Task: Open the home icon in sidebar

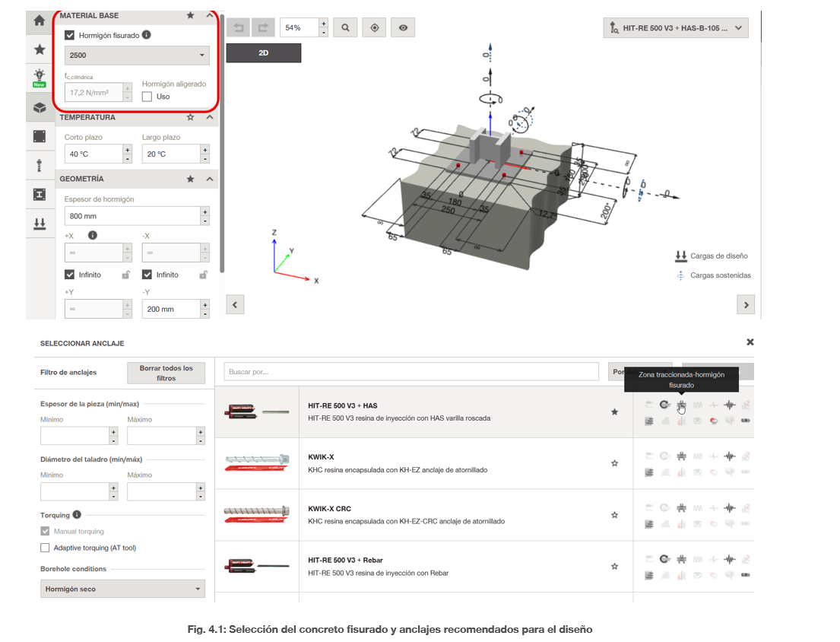Action: [x=40, y=21]
